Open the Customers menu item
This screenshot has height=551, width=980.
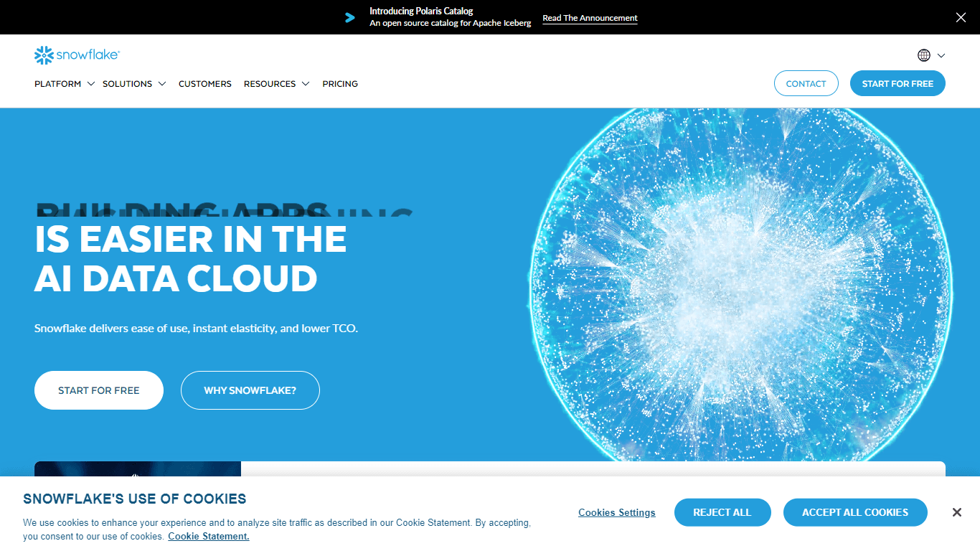click(205, 84)
